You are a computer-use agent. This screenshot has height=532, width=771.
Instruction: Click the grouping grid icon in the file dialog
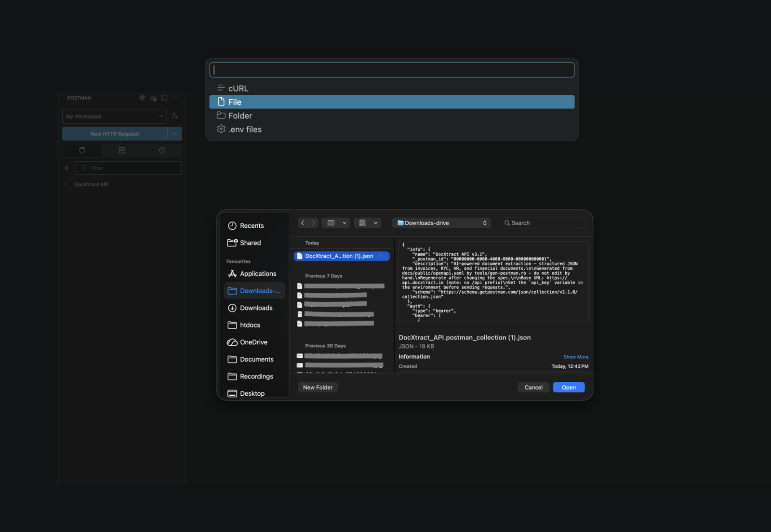pos(362,223)
